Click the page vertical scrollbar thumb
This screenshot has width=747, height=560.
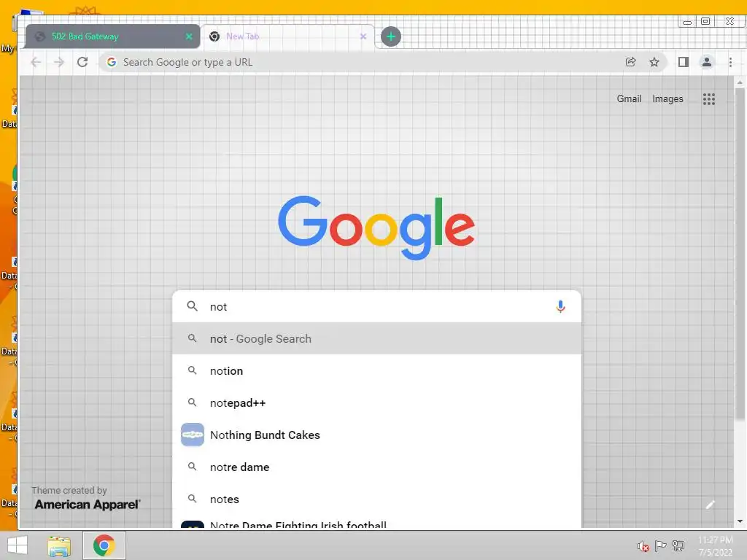740,254
